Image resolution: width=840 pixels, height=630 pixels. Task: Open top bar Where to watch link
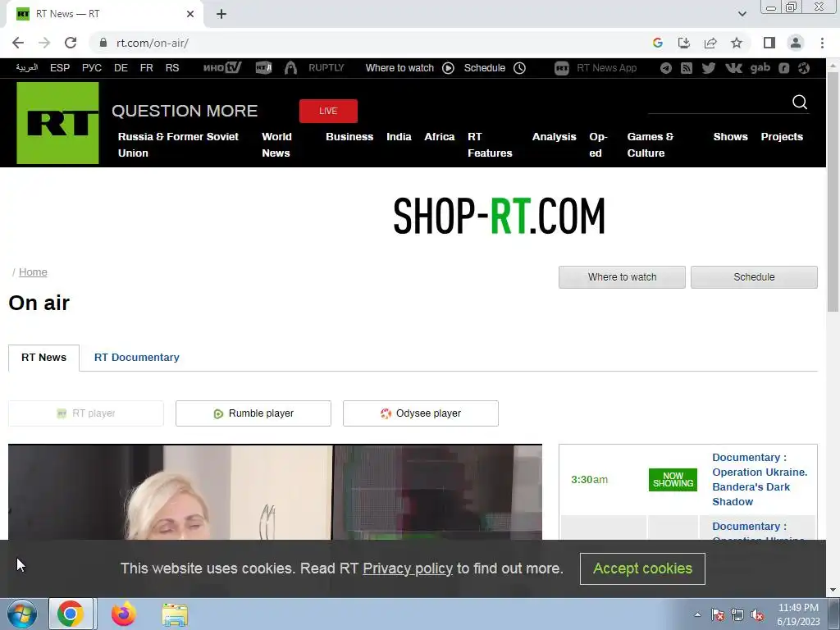click(x=410, y=68)
